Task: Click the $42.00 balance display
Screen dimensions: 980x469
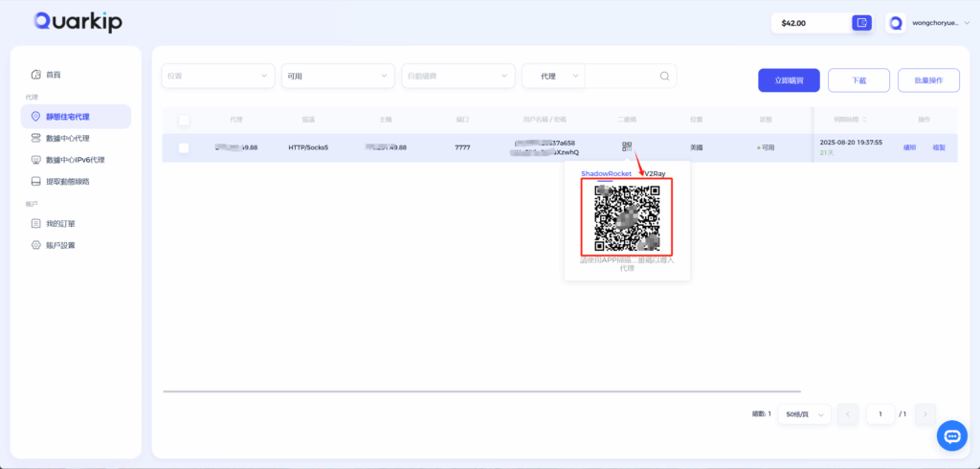Action: [x=793, y=23]
